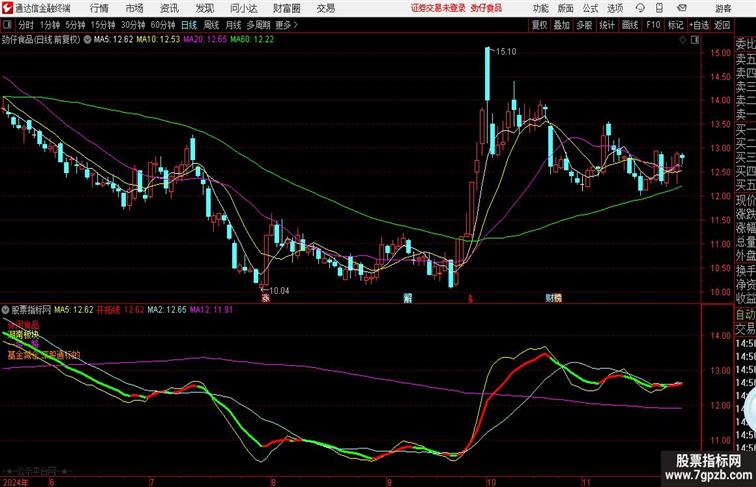Image resolution: width=756 pixels, height=487 pixels.
Task: Open the 财富圈 menu
Action: (286, 8)
